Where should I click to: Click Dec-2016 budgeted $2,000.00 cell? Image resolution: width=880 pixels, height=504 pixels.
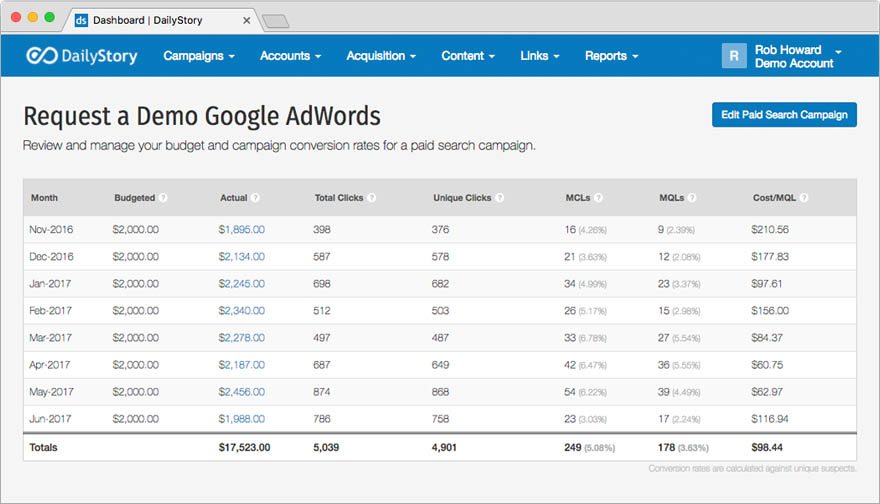tap(135, 256)
